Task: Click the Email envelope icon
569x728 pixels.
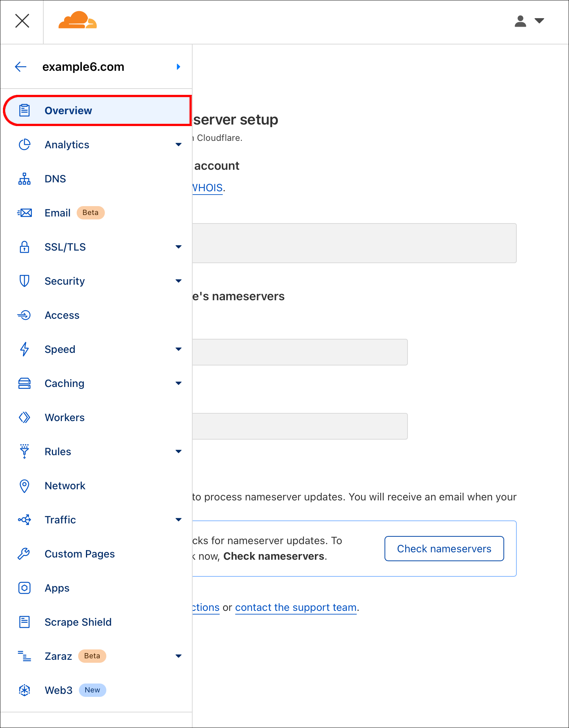Action: [x=24, y=213]
